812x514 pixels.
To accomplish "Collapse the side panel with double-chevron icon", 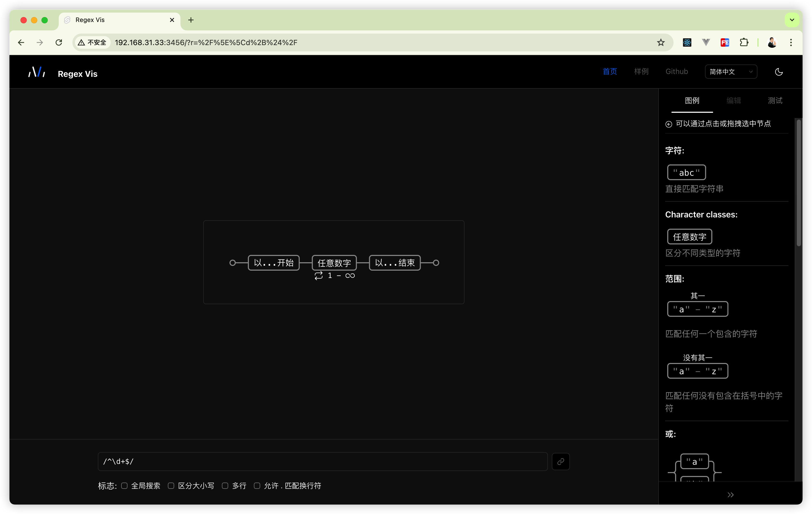I will (730, 495).
